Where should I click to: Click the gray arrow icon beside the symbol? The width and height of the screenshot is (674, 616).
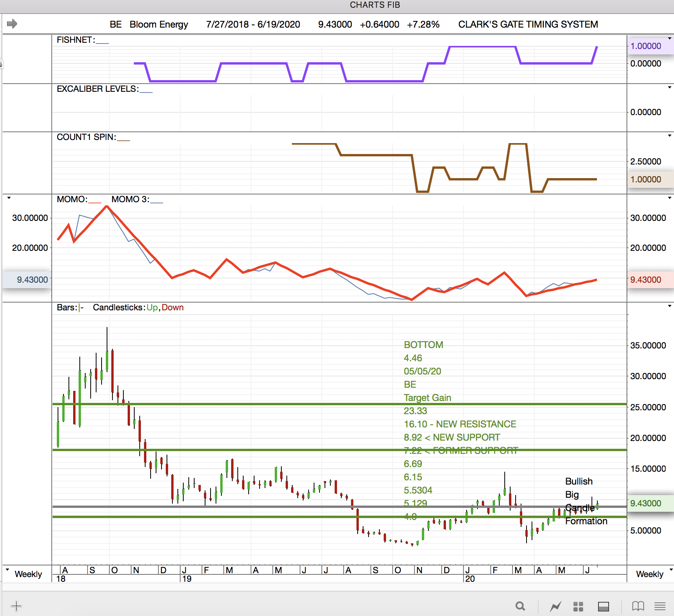pyautogui.click(x=12, y=24)
